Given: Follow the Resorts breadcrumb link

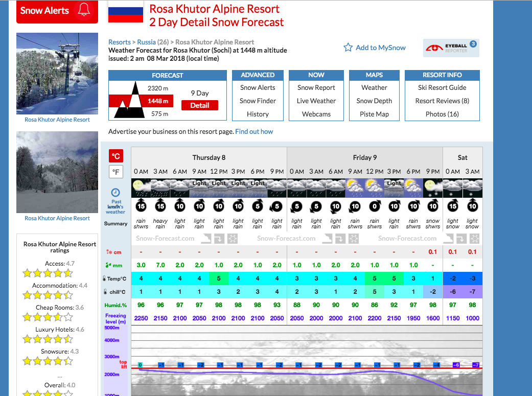Looking at the screenshot, I should tap(120, 42).
